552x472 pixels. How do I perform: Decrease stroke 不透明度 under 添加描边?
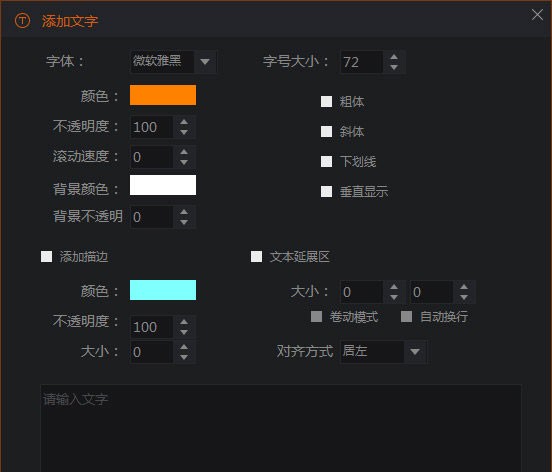pyautogui.click(x=184, y=332)
